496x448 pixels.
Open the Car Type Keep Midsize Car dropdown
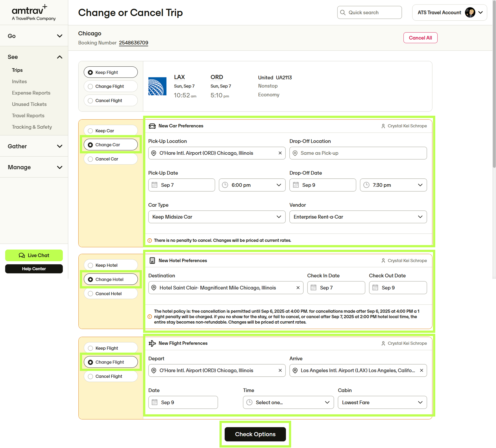click(x=217, y=217)
